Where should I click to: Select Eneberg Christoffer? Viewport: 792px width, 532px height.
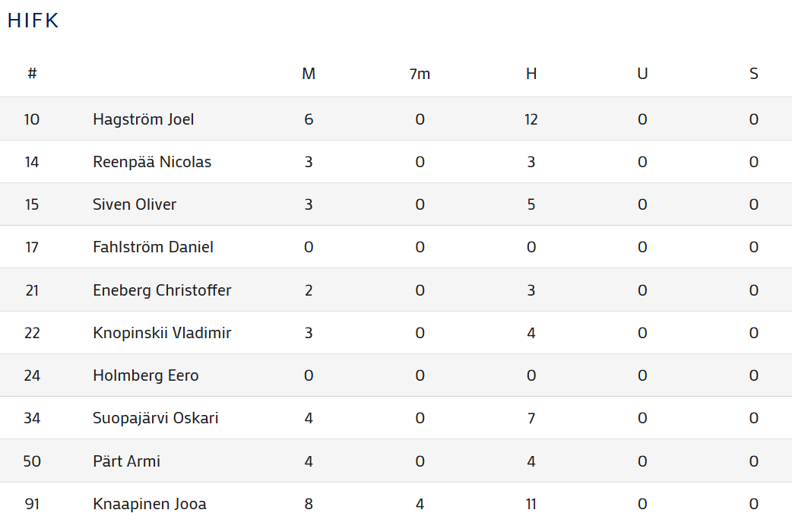tap(162, 290)
